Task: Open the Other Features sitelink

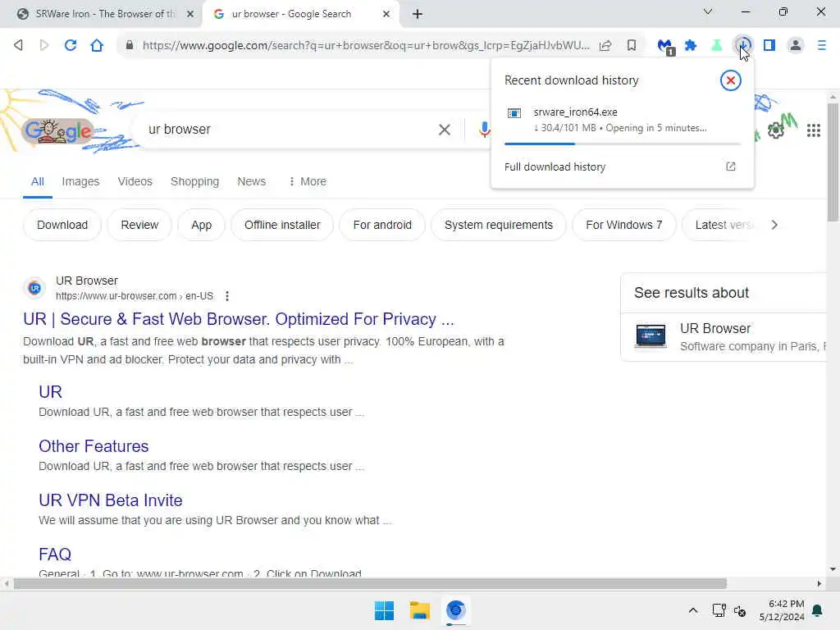Action: coord(94,446)
